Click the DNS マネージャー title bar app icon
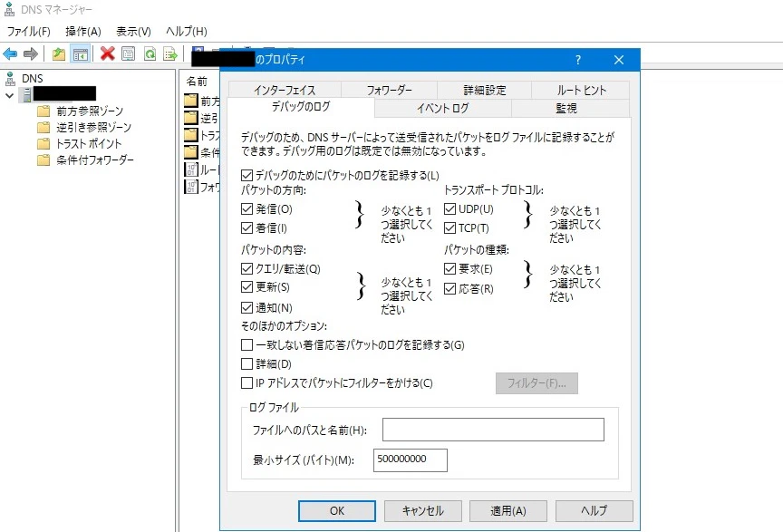 tap(9, 9)
